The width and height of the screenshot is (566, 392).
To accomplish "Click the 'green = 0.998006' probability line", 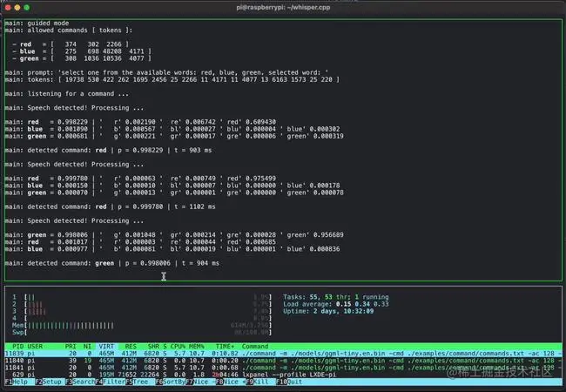I will 174,235.
